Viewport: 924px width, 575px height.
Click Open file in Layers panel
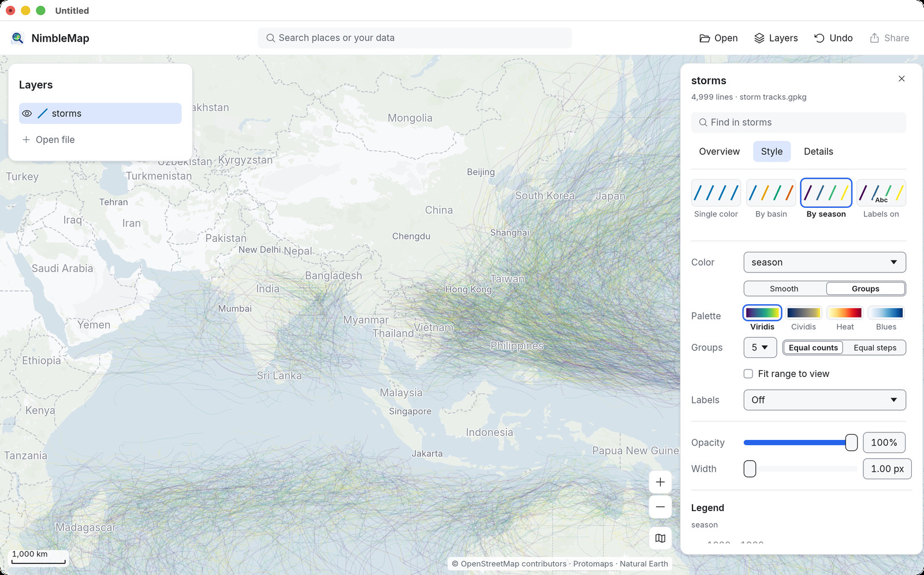pyautogui.click(x=49, y=140)
